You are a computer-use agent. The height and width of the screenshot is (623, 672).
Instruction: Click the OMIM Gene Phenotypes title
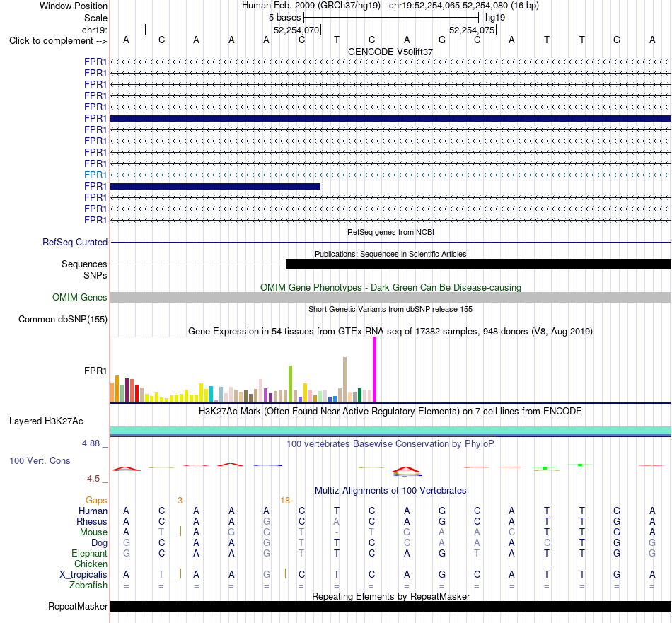[x=390, y=288]
